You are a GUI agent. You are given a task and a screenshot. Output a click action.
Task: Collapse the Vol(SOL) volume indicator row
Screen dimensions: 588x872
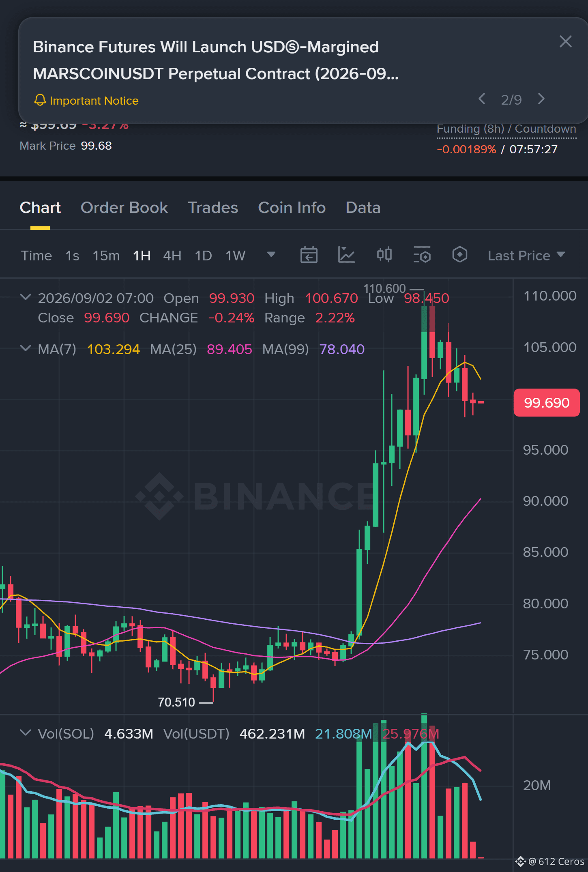[25, 733]
